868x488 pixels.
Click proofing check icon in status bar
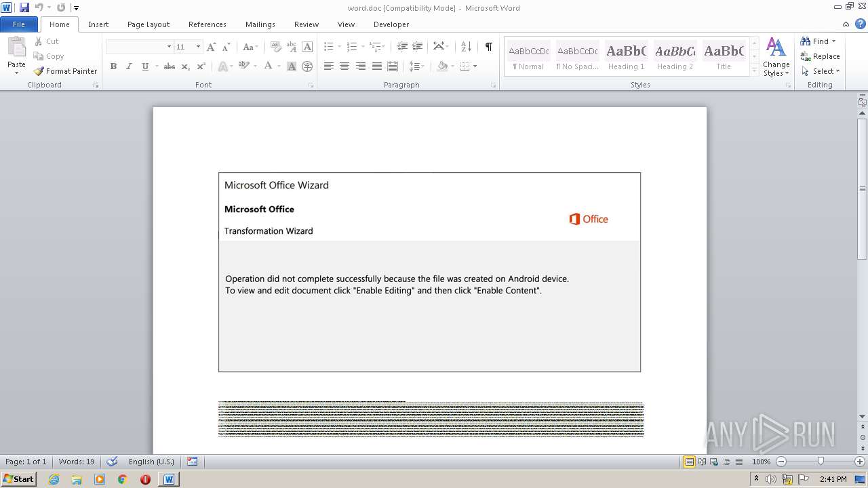pyautogui.click(x=113, y=462)
